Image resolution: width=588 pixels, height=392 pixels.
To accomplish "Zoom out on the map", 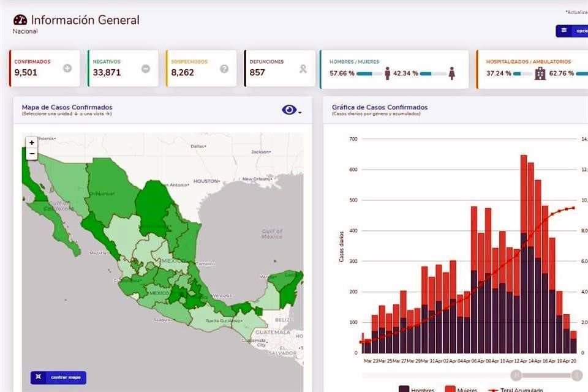I will click(x=32, y=154).
